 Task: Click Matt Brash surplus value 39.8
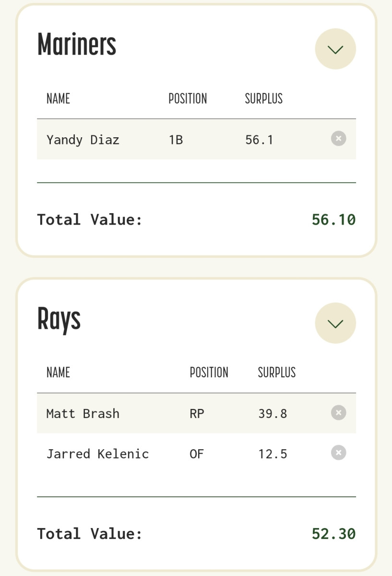point(273,413)
